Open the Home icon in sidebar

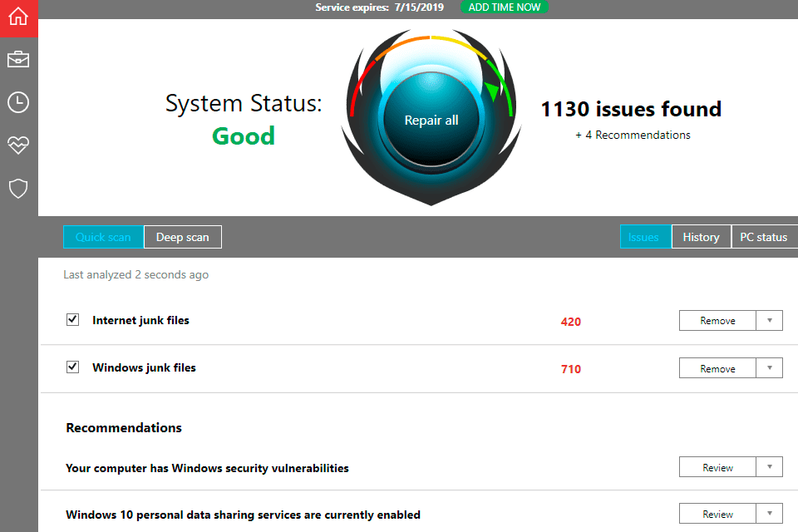tap(18, 17)
